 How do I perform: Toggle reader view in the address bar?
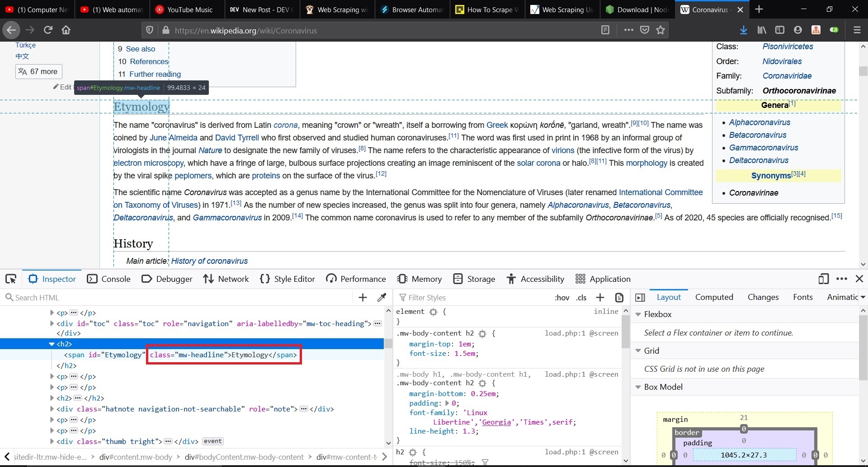tap(605, 30)
